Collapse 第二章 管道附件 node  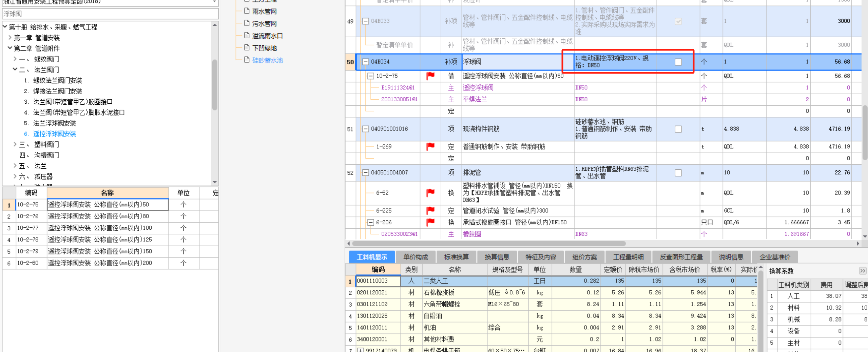click(x=10, y=48)
